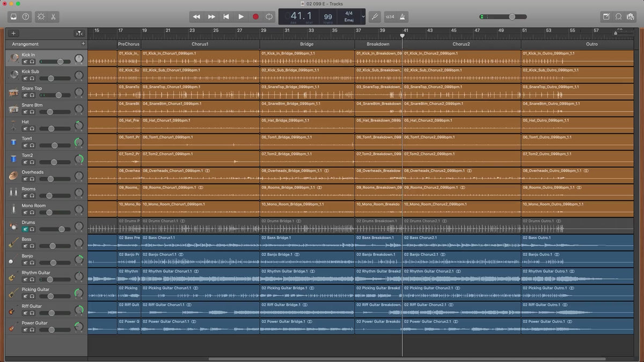Open the Apple Loops browser
Viewport: 644px width, 362px height.
coord(618,17)
